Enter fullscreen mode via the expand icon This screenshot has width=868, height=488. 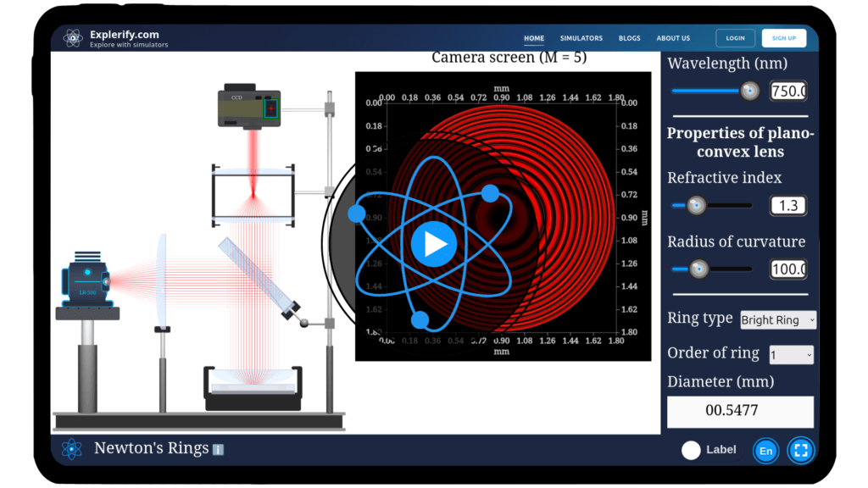[x=800, y=450]
